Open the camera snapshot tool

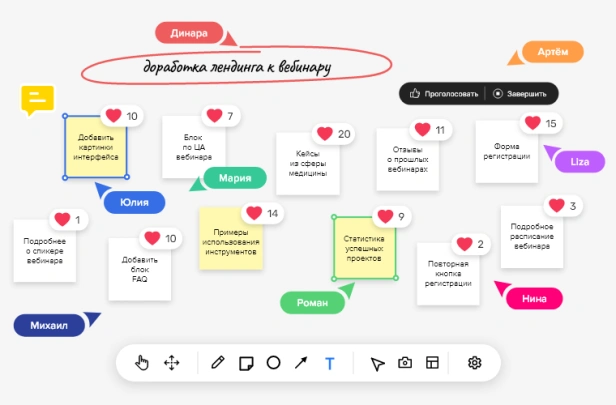[x=405, y=363]
